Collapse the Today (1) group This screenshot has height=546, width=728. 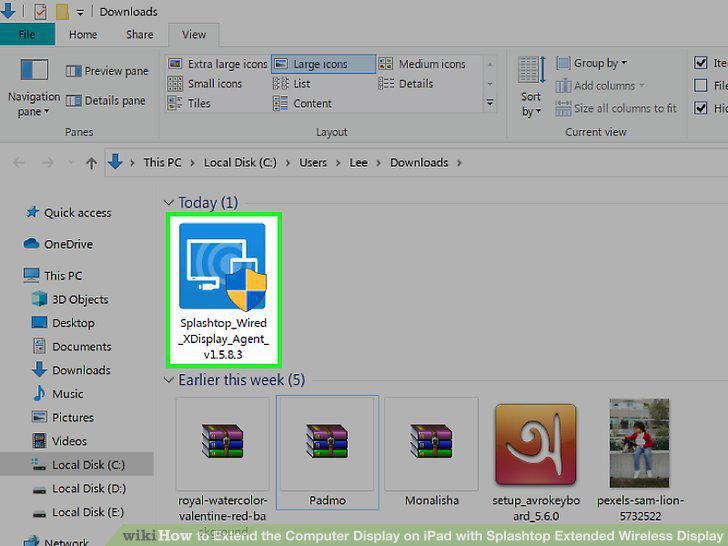tap(169, 202)
